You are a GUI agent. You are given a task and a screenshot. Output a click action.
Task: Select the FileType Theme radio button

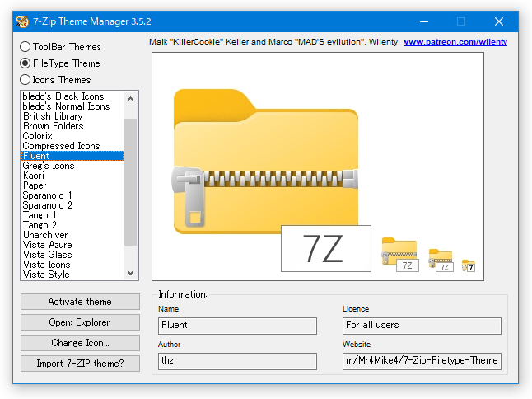[x=25, y=63]
